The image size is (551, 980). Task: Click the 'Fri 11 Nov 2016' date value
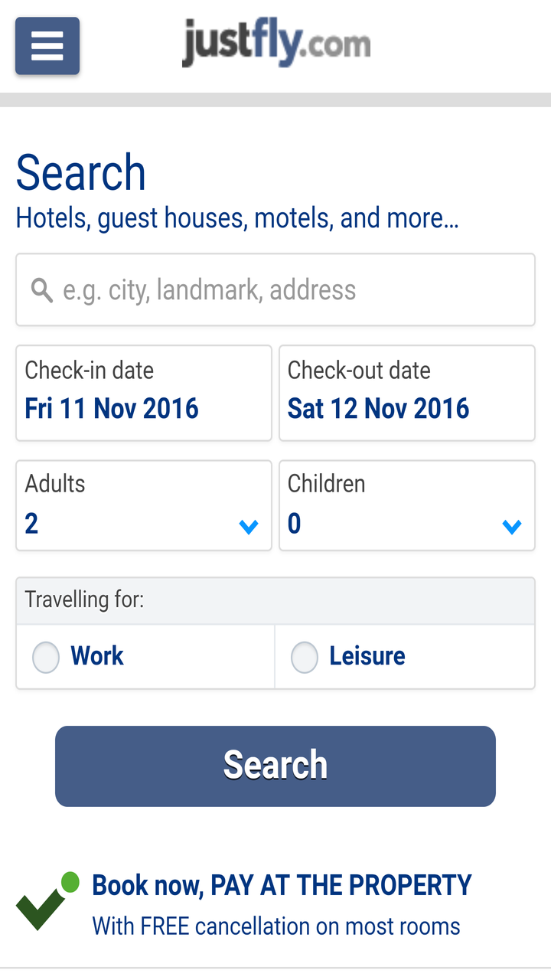(x=112, y=409)
